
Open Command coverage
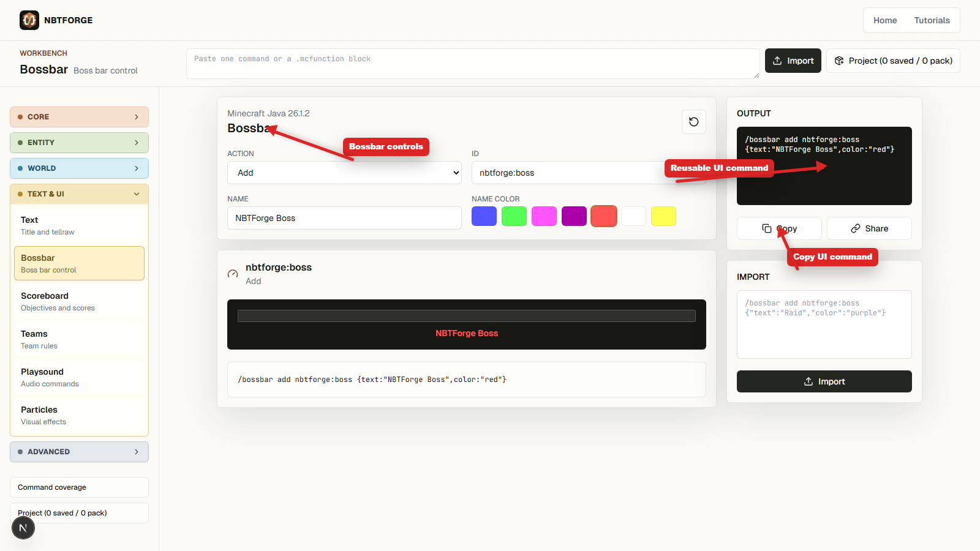(79, 487)
